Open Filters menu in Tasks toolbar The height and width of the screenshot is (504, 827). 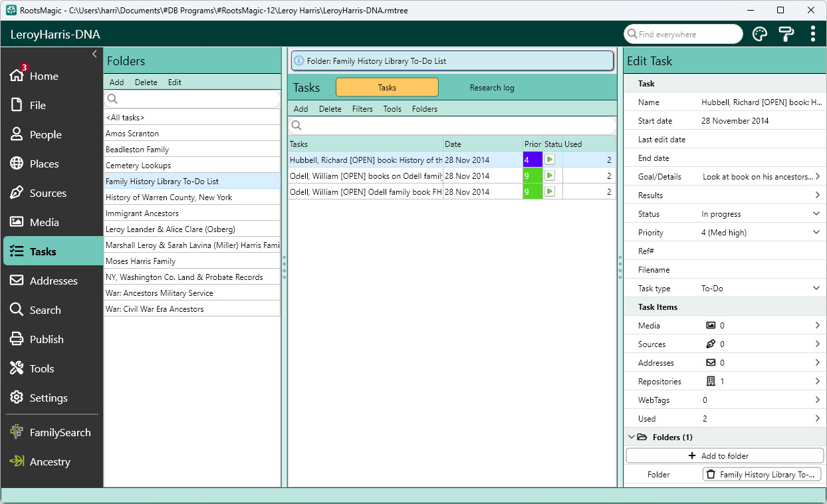[x=362, y=109]
